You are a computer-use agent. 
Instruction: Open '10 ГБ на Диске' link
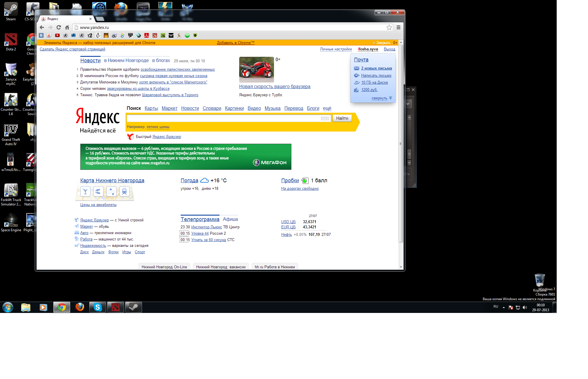pyautogui.click(x=374, y=82)
